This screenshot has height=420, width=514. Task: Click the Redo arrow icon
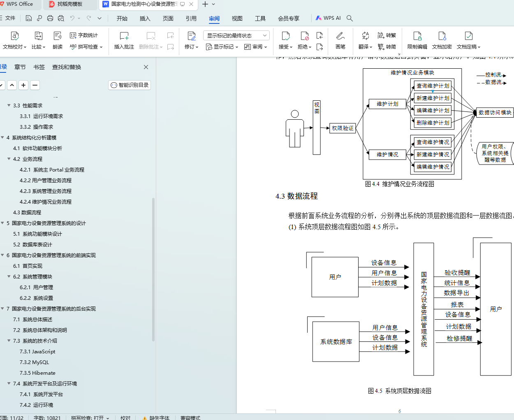coord(89,18)
